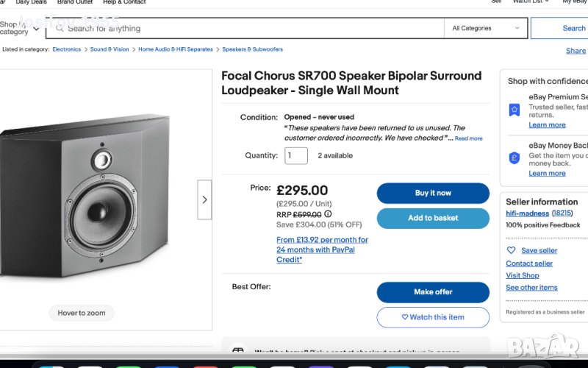Viewport: 588px width, 368px height.
Task: Open the Watch List dropdown
Action: tap(531, 2)
